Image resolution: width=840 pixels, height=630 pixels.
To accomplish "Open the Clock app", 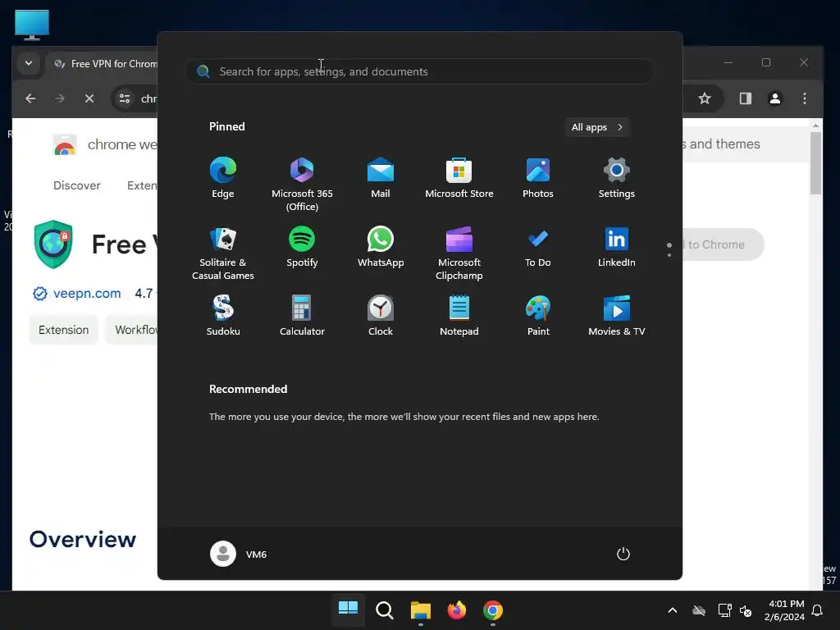I will 381,316.
